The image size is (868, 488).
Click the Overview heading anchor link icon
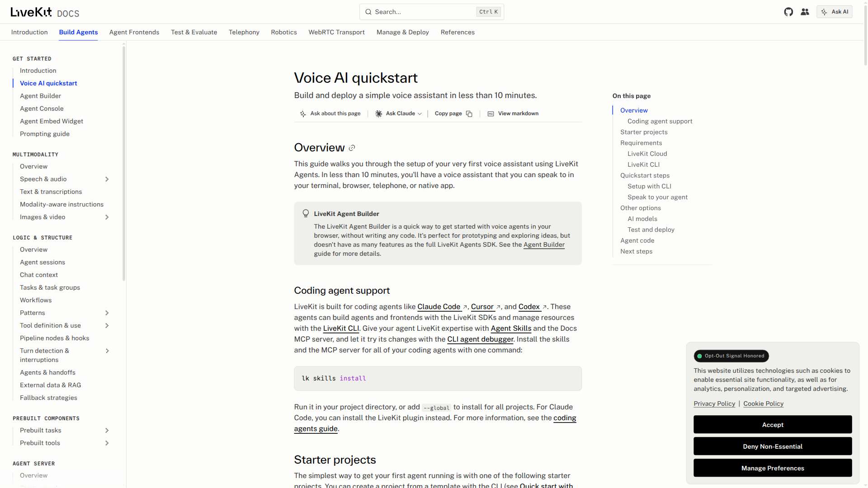[352, 148]
